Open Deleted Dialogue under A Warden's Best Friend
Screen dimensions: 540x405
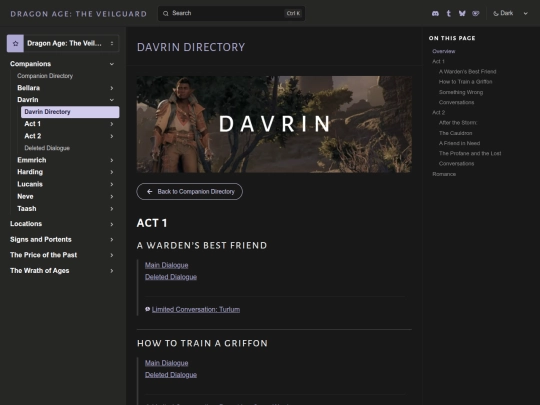click(x=171, y=277)
